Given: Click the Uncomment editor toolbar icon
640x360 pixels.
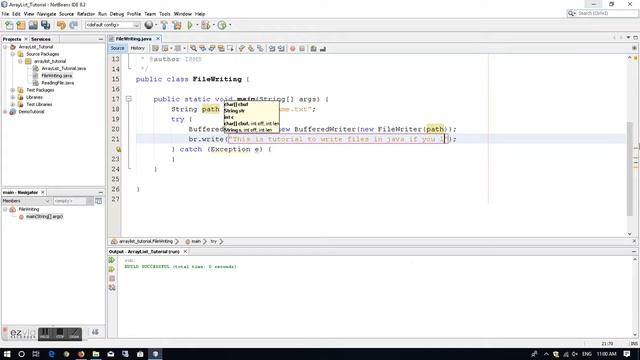Looking at the screenshot, I should 323,49.
